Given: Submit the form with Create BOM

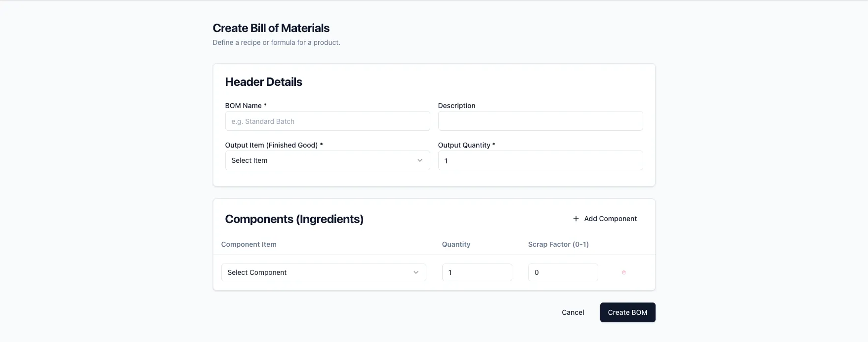Looking at the screenshot, I should [627, 312].
